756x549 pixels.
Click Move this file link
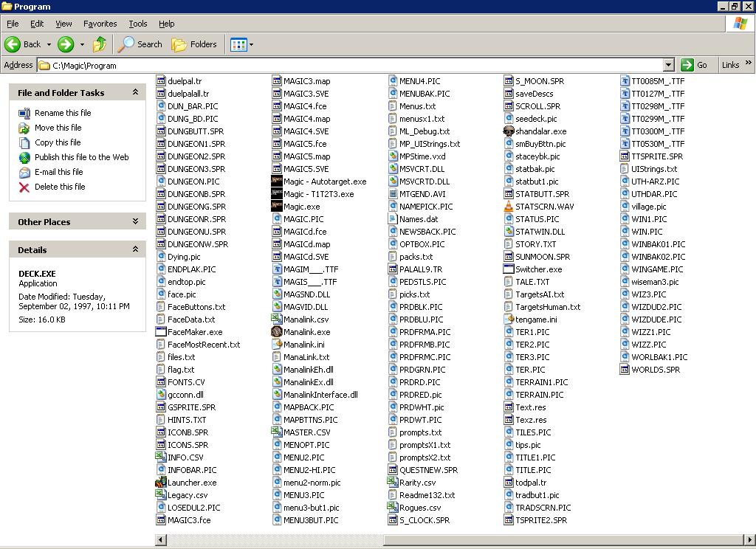[58, 128]
